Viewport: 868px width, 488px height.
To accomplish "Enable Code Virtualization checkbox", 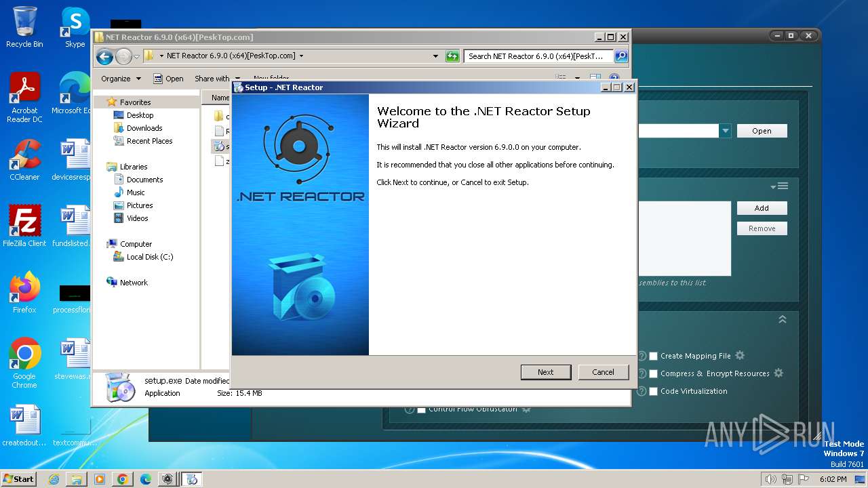I will click(654, 391).
